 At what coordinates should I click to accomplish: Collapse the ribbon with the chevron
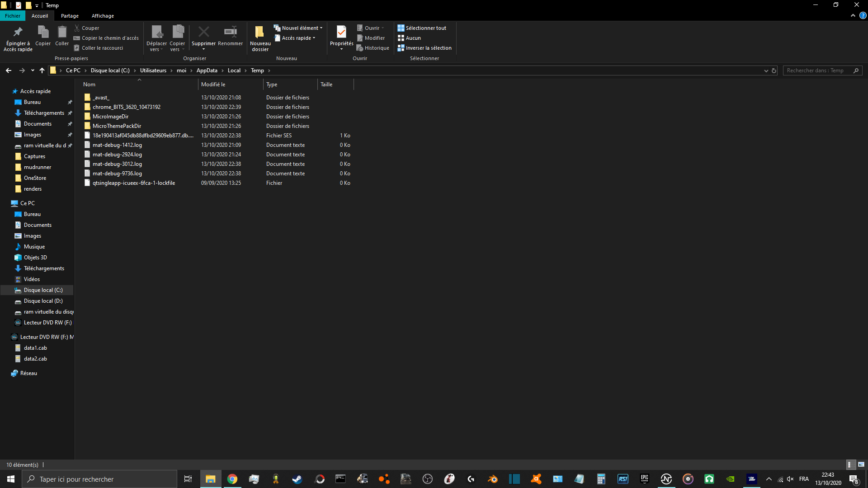coord(853,15)
